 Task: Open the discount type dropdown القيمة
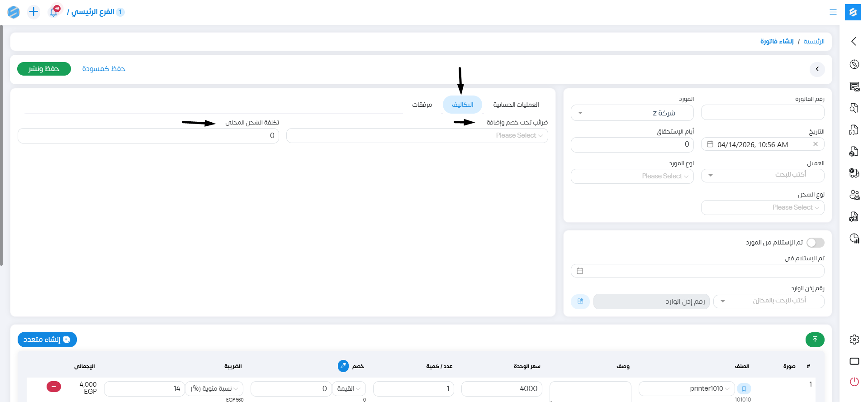[349, 388]
